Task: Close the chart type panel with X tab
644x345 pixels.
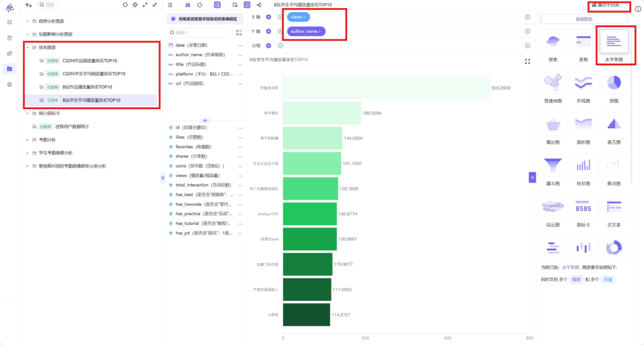Action: click(x=532, y=177)
